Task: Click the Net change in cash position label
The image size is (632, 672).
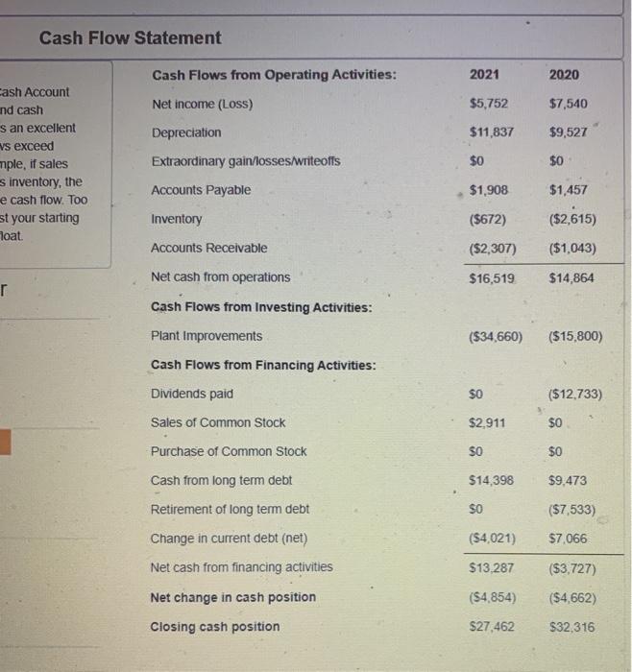Action: [233, 597]
